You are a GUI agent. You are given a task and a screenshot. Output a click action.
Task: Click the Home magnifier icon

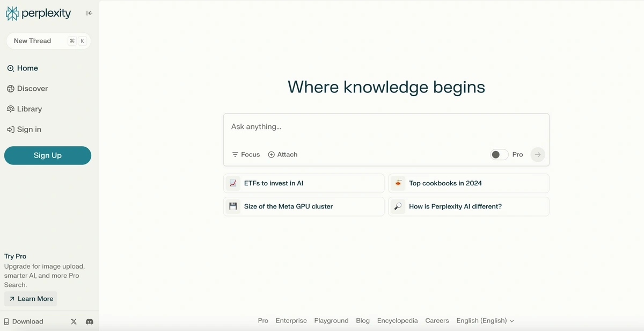click(11, 68)
